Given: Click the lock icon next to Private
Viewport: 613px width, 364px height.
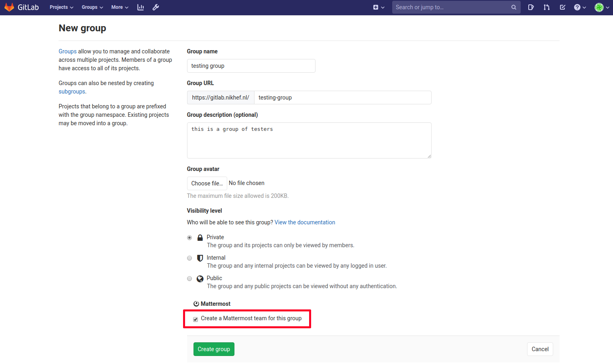Looking at the screenshot, I should [x=200, y=238].
